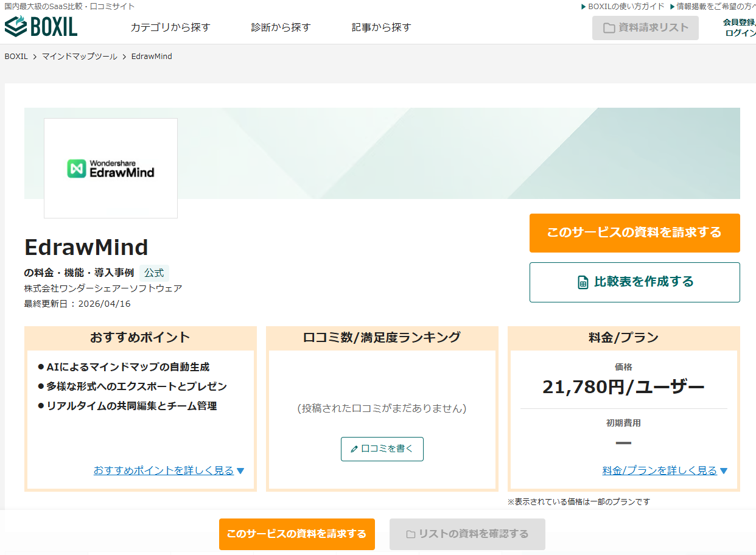Click bottom bar このサービスの資料を請求する button
The width and height of the screenshot is (756, 555).
[297, 534]
